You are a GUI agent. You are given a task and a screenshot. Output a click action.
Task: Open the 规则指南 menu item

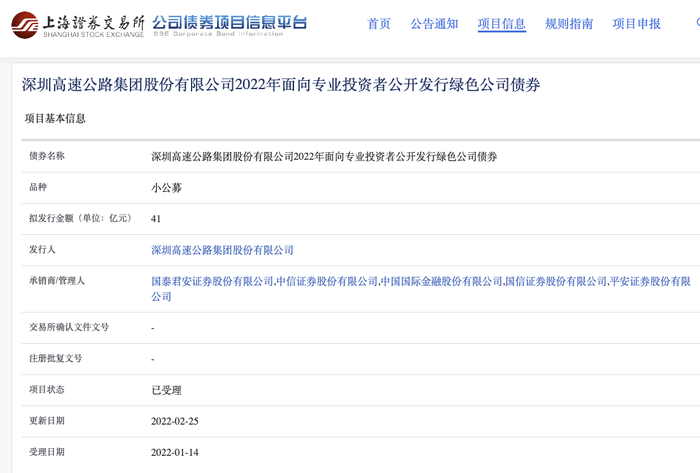click(569, 24)
